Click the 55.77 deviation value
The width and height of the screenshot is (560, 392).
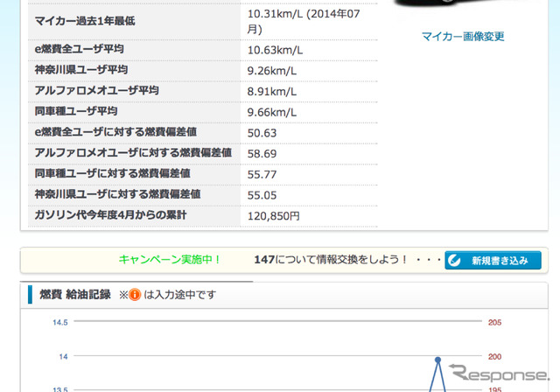coord(262,175)
